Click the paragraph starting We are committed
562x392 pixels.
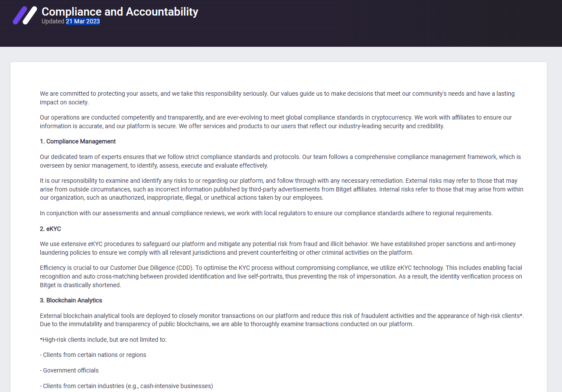coord(277,98)
